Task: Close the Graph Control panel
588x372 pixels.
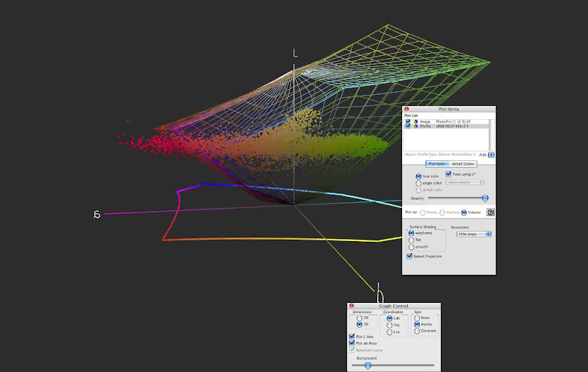Action: [x=351, y=306]
